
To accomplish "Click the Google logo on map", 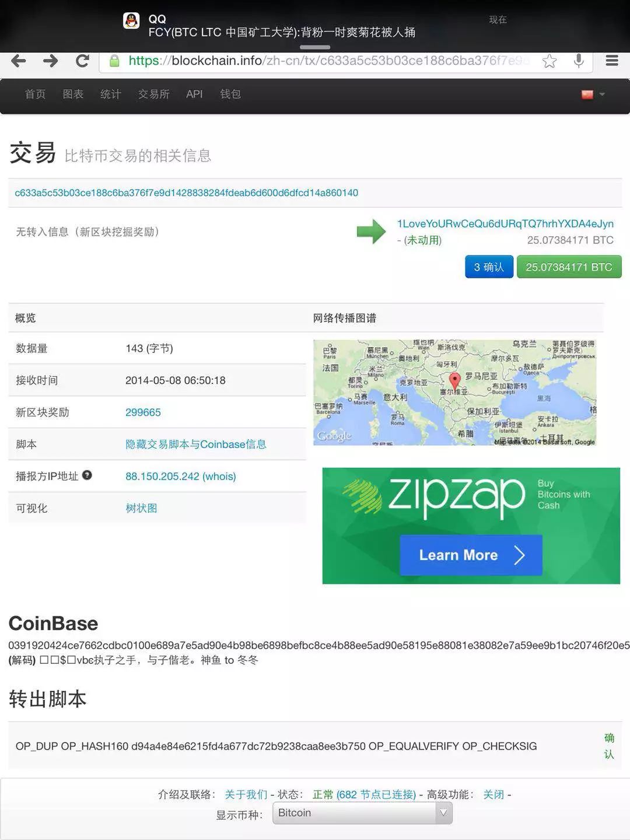I will pyautogui.click(x=334, y=436).
